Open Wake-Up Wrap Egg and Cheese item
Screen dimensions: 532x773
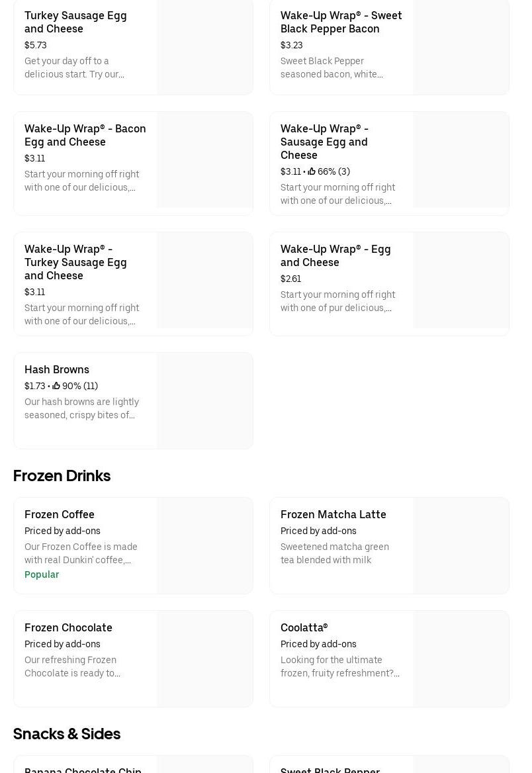click(x=335, y=255)
